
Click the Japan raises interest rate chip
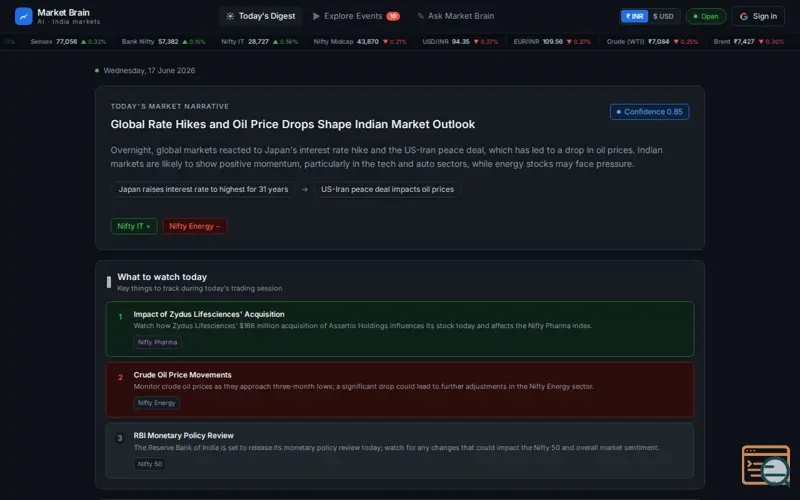203,189
